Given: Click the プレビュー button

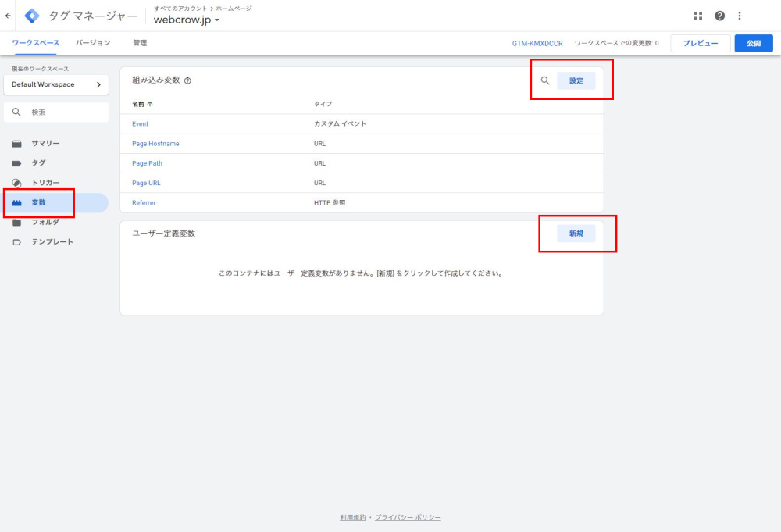Looking at the screenshot, I should (x=700, y=44).
